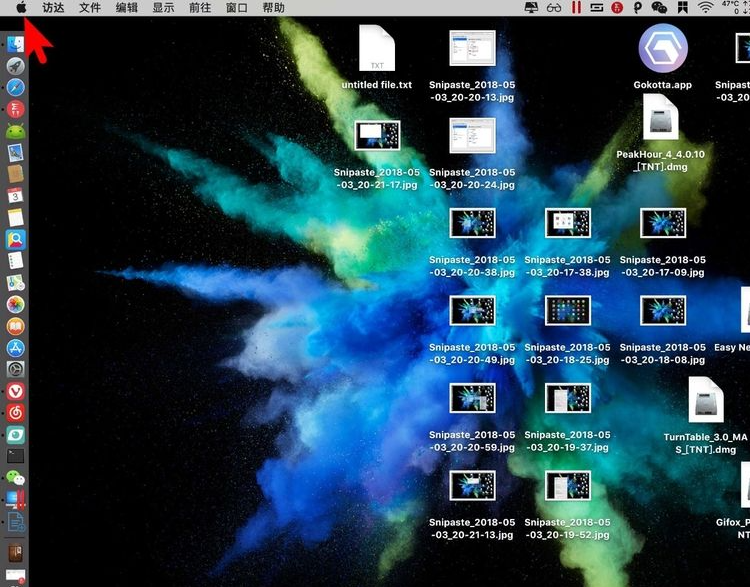750x587 pixels.
Task: Launch the App Store from dock
Action: point(15,348)
